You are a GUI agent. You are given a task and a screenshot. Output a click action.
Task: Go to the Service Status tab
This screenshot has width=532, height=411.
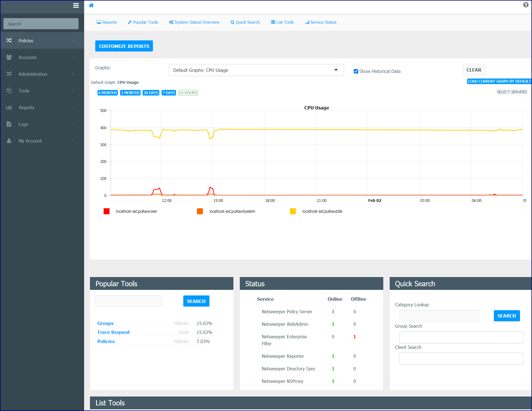[x=321, y=22]
